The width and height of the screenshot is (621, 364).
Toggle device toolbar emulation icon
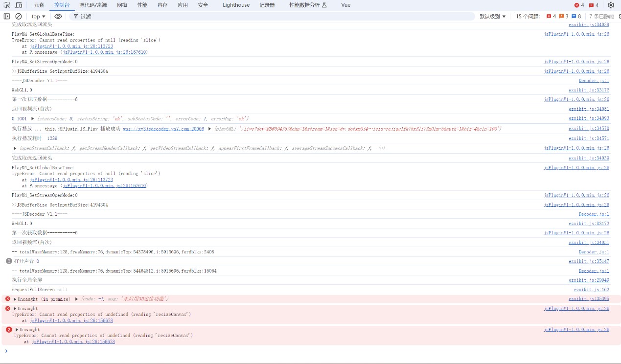click(19, 5)
